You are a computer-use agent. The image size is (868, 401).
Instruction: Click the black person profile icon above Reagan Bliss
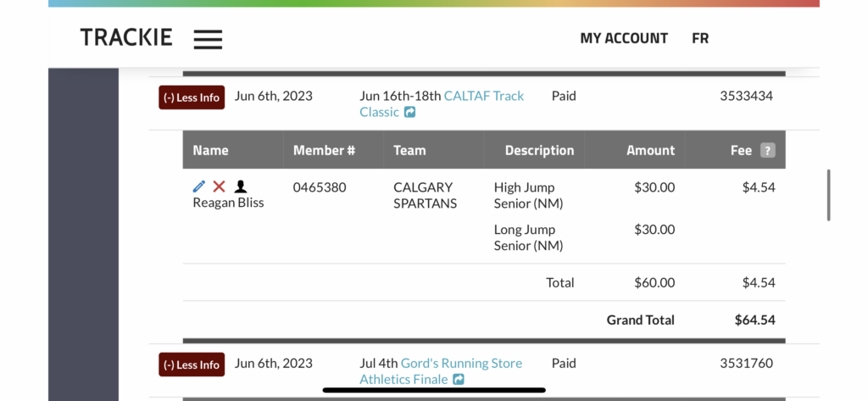[x=240, y=187]
